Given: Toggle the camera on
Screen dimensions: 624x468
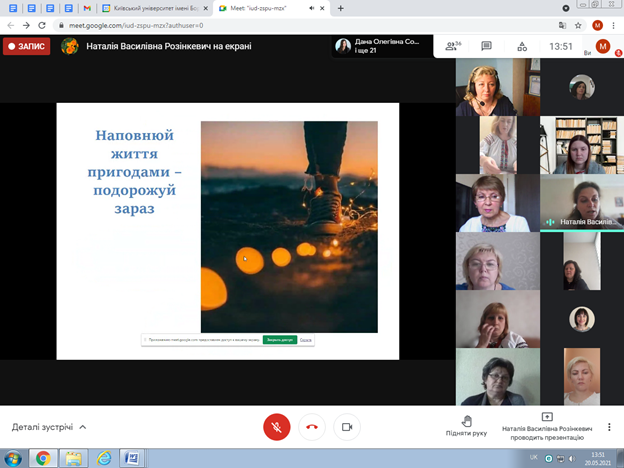Looking at the screenshot, I should pyautogui.click(x=347, y=427).
